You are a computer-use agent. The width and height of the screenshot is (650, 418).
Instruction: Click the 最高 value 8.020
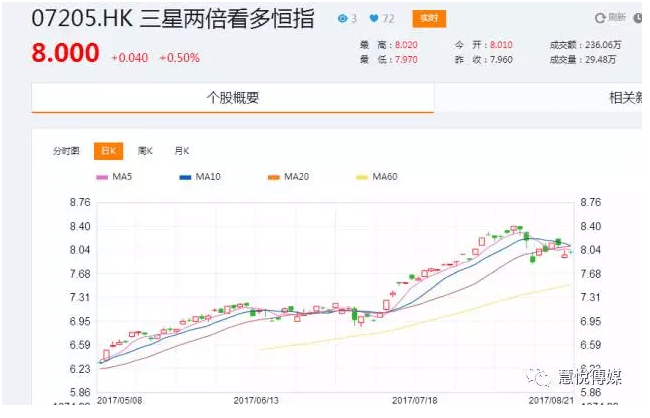coord(406,45)
